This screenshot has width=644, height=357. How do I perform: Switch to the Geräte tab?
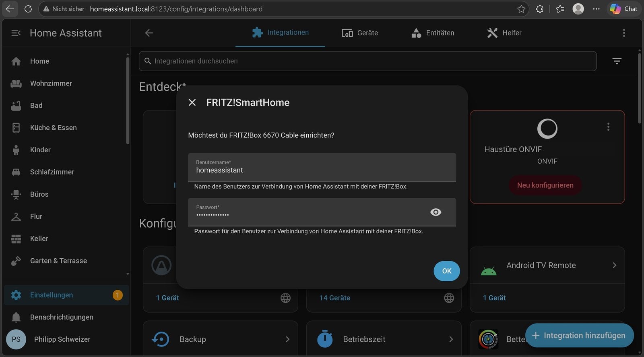pyautogui.click(x=359, y=33)
